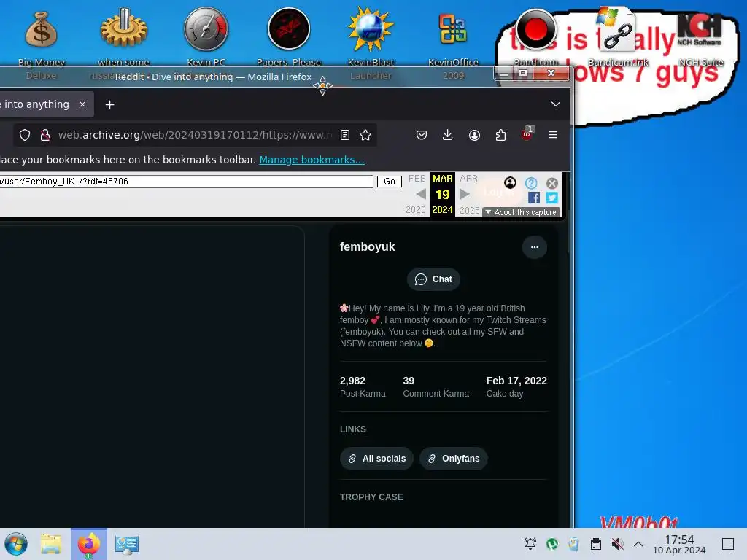Click the 2,982 Post Karma value
Viewport: 747px width, 560px height.
(352, 381)
